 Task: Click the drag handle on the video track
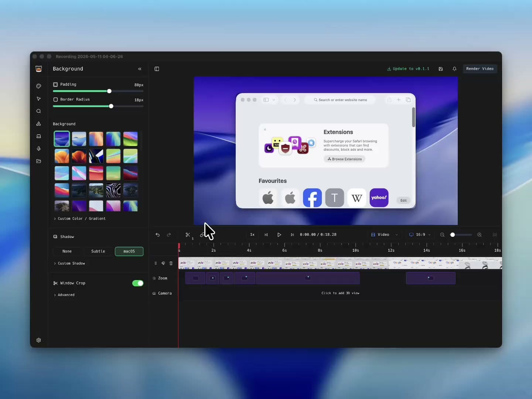(x=156, y=263)
